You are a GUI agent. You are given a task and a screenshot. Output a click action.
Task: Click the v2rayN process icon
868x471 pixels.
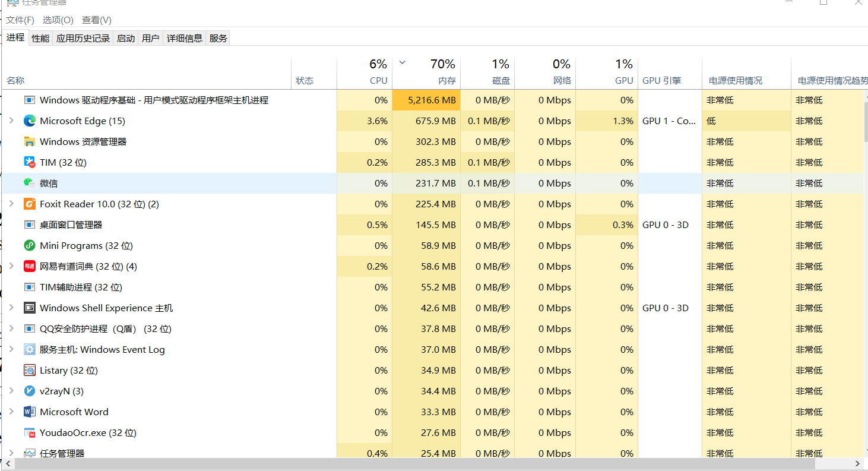tap(30, 391)
